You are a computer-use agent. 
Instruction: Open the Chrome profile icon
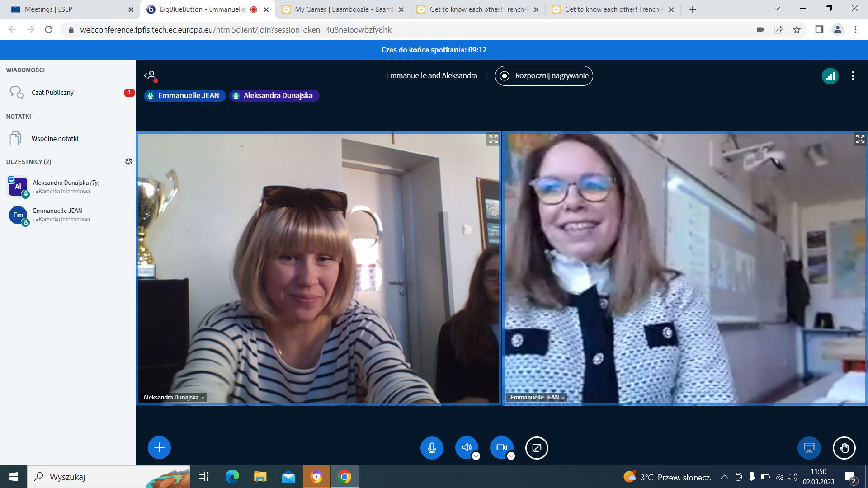(837, 30)
